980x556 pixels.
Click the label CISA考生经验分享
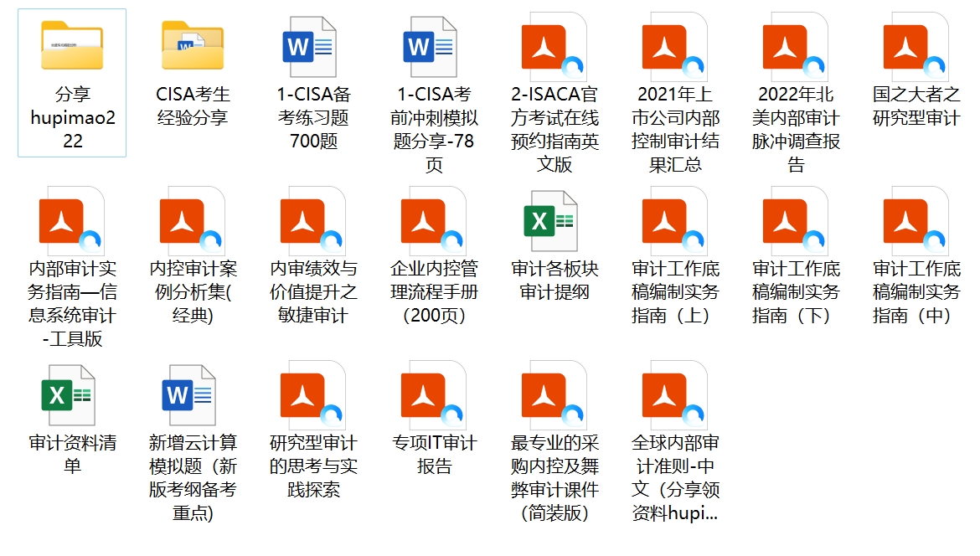pos(193,106)
